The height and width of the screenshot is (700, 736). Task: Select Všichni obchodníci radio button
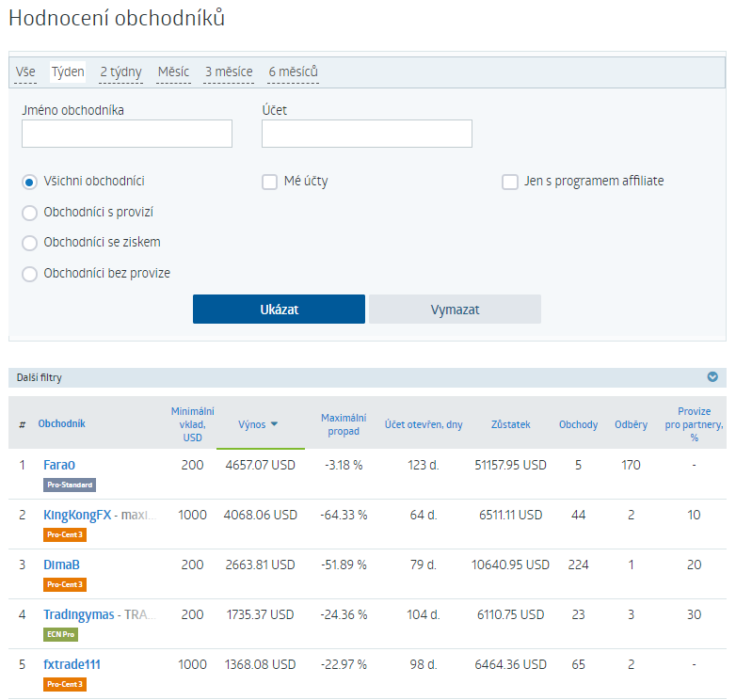29,182
